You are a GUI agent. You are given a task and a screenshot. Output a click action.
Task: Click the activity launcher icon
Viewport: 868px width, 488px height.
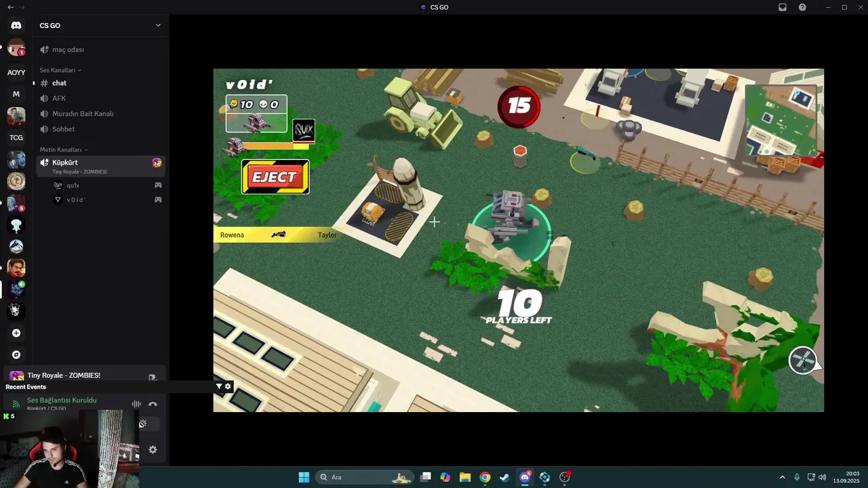tap(142, 424)
